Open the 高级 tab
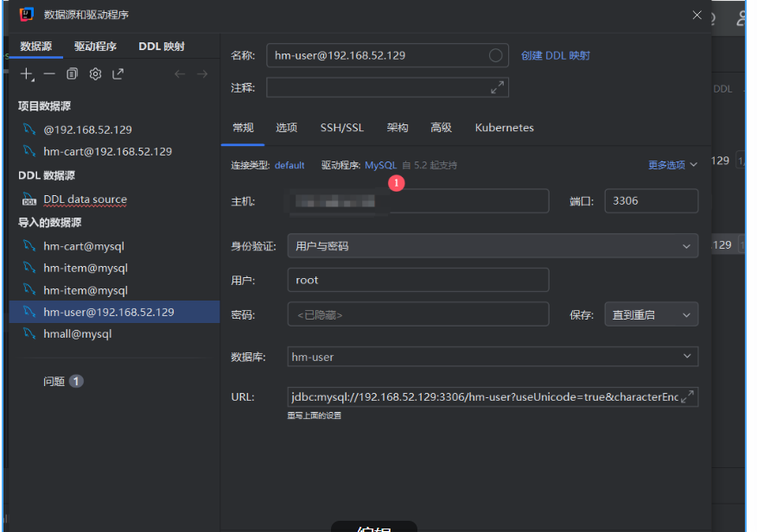757x532 pixels. point(441,128)
